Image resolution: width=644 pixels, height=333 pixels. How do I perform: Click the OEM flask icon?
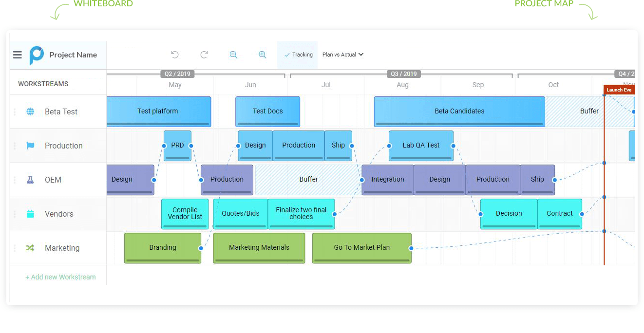coord(30,180)
